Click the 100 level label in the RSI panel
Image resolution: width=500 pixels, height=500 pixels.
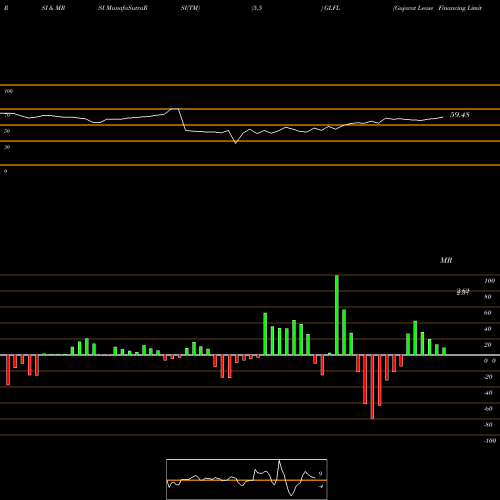[x=8, y=91]
